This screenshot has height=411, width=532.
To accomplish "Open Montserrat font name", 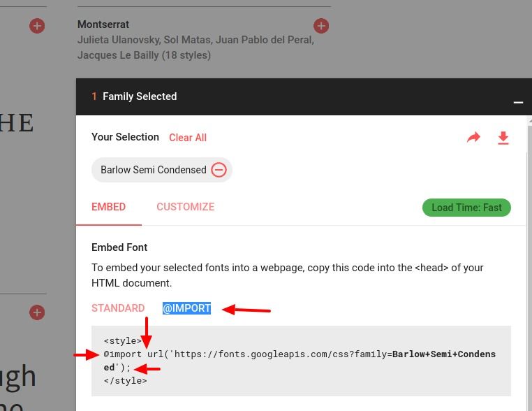I will pos(103,24).
